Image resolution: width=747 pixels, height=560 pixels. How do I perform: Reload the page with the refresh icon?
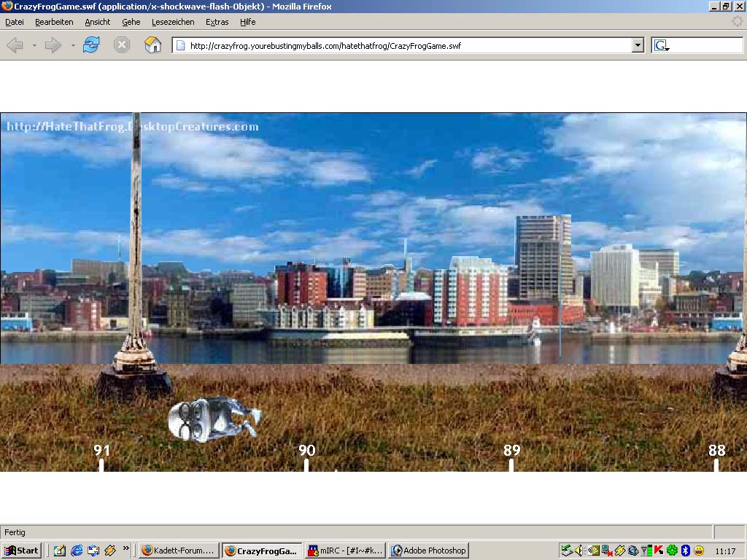[x=91, y=45]
